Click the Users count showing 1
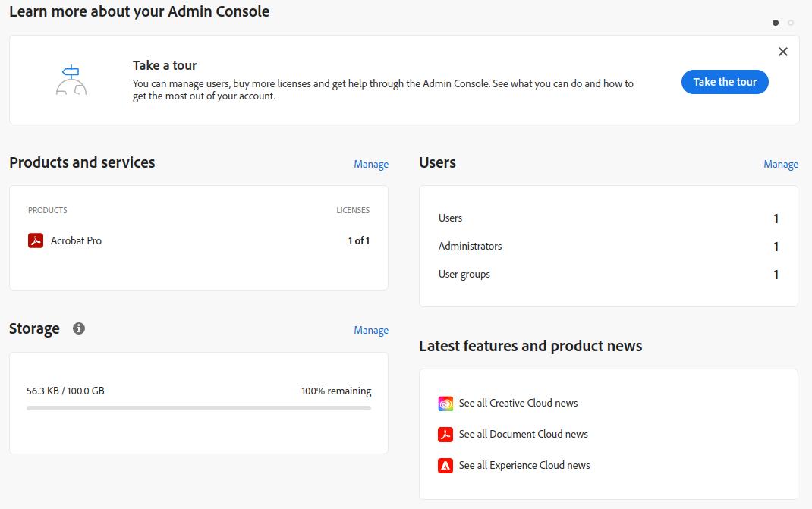 coord(776,218)
